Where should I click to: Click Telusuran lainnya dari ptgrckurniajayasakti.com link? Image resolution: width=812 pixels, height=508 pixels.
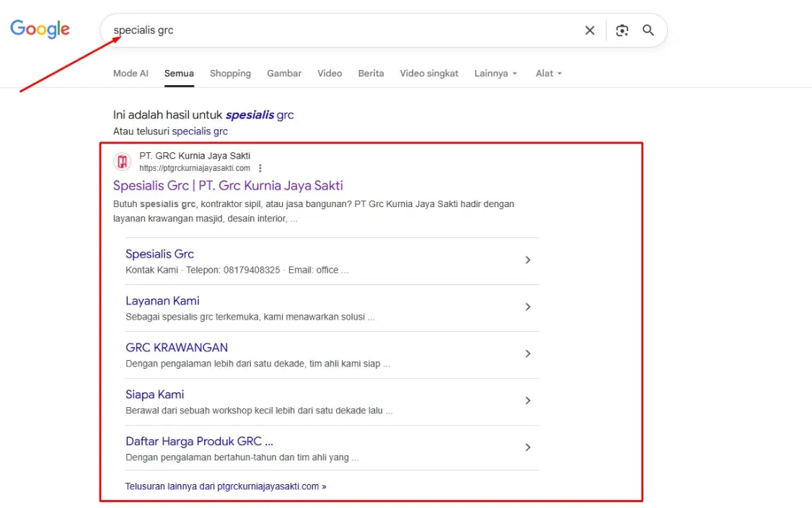pos(226,486)
